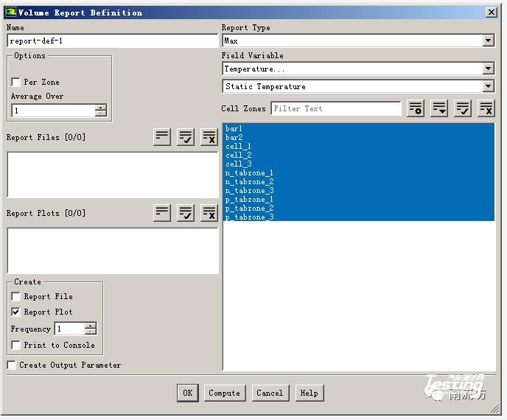Click Report Files list toggle icon
This screenshot has height=420, width=507.
[162, 137]
